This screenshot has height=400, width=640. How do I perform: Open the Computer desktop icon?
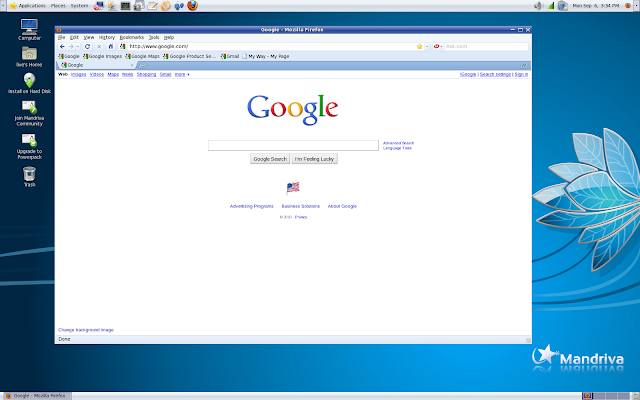29,30
